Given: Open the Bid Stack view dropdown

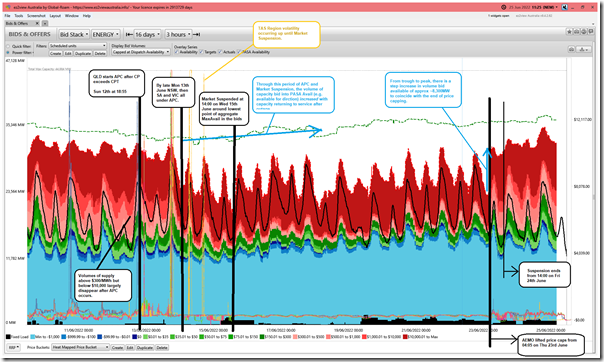Looking at the screenshot, I should pyautogui.click(x=74, y=34).
